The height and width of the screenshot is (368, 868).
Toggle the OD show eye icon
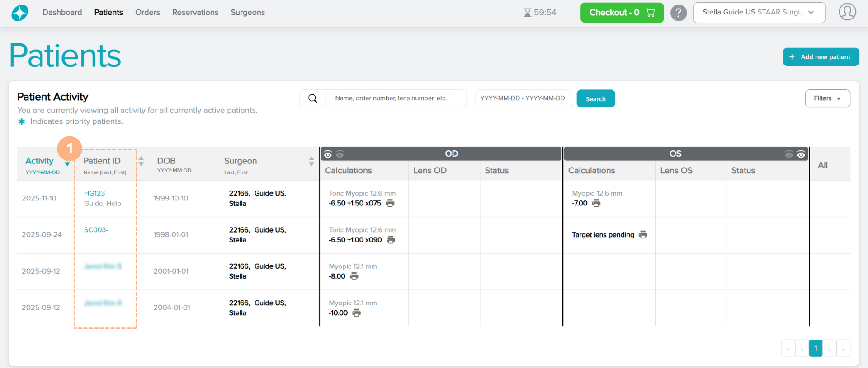pyautogui.click(x=328, y=154)
